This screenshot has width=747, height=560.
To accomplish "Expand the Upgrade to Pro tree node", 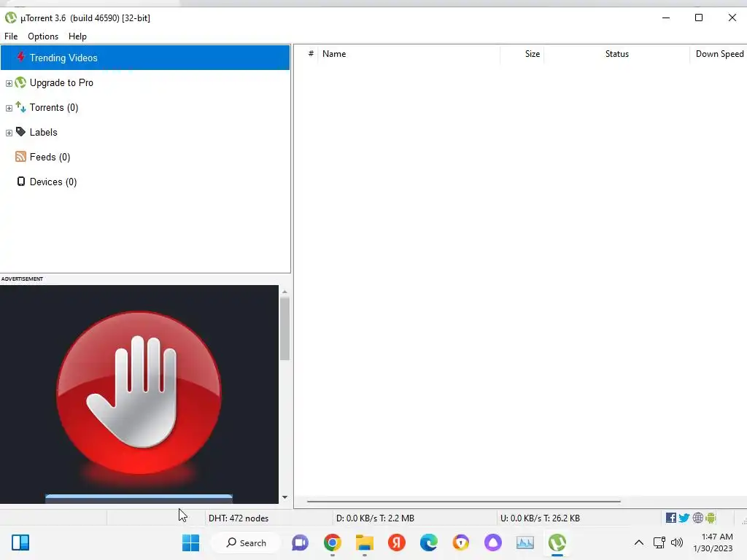I will 9,83.
